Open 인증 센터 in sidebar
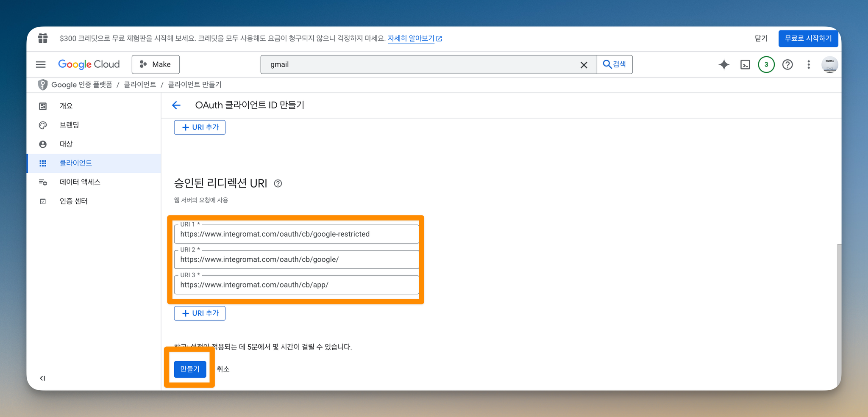868x417 pixels. [x=94, y=201]
